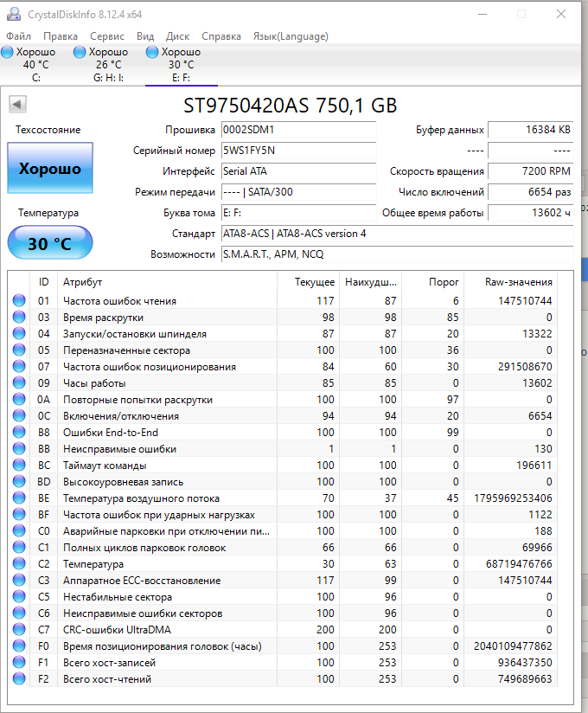Viewport: 588px width, 713px height.
Task: Select the Частота ошибок при ударных нагрузках row
Action: [284, 515]
